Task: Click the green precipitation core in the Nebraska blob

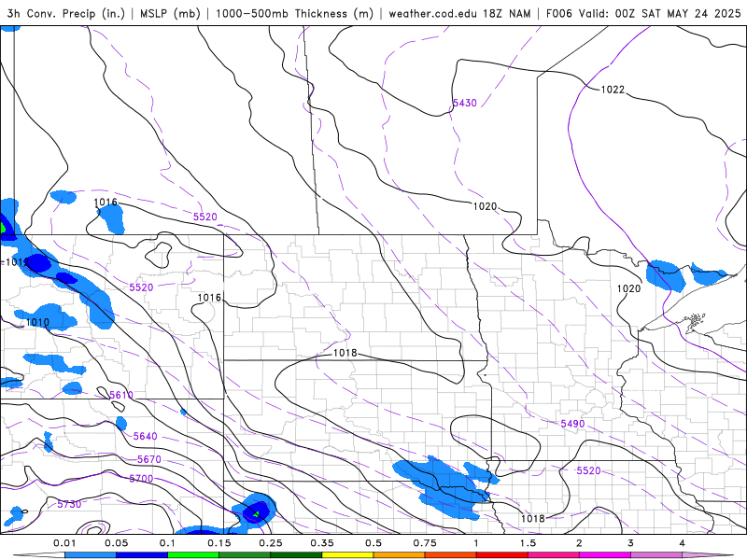Action: (x=256, y=514)
